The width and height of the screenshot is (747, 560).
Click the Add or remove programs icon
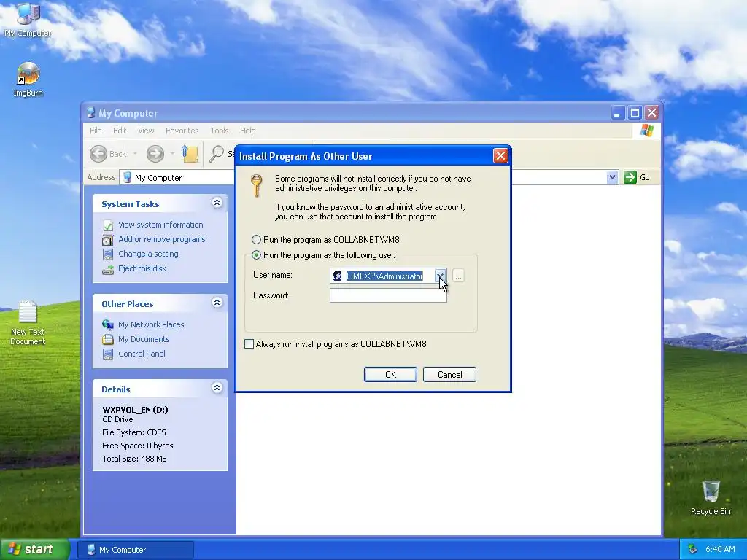click(x=108, y=239)
